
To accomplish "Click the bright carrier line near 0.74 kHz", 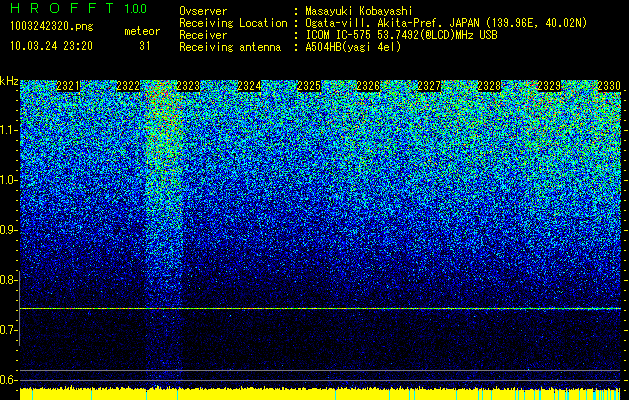I will click(320, 309).
